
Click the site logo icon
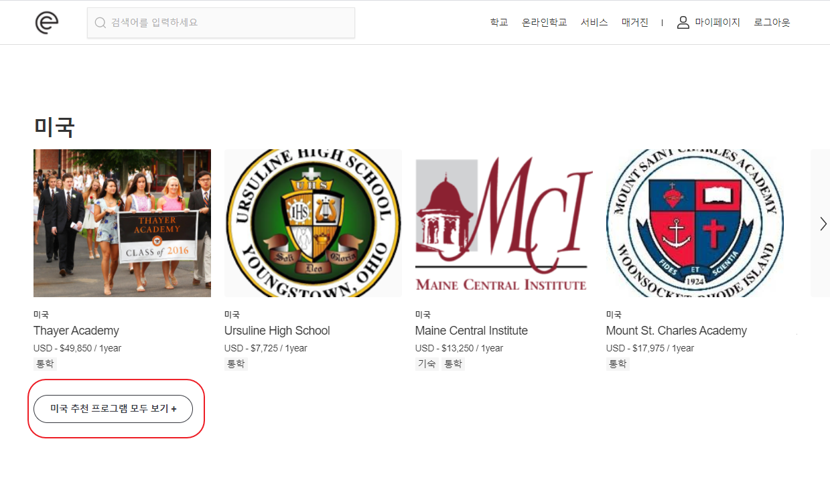[x=47, y=23]
